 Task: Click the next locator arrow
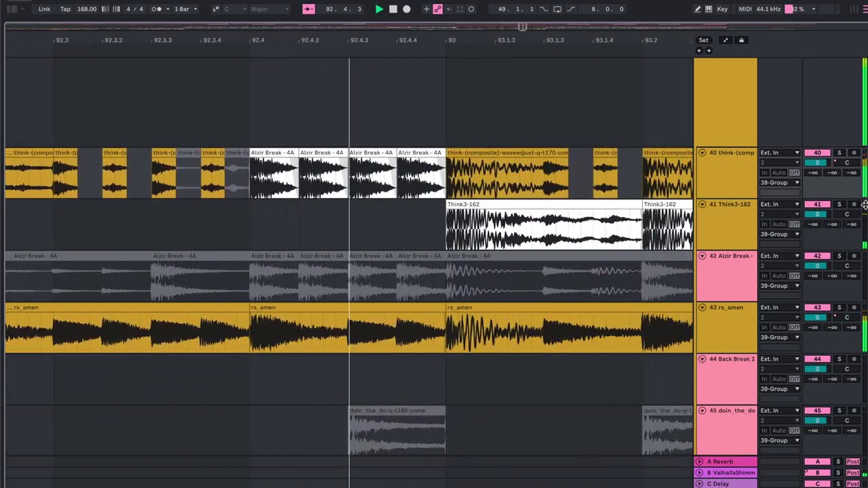(708, 51)
